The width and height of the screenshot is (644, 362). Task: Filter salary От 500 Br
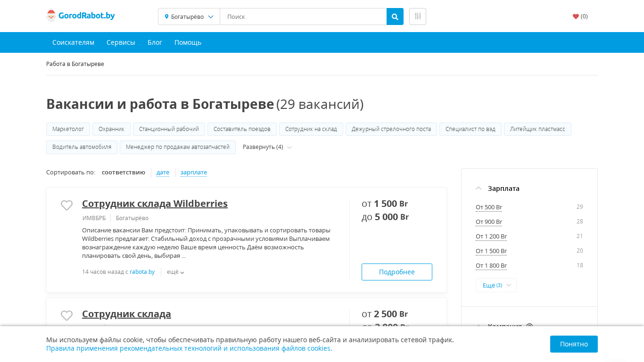pos(489,207)
